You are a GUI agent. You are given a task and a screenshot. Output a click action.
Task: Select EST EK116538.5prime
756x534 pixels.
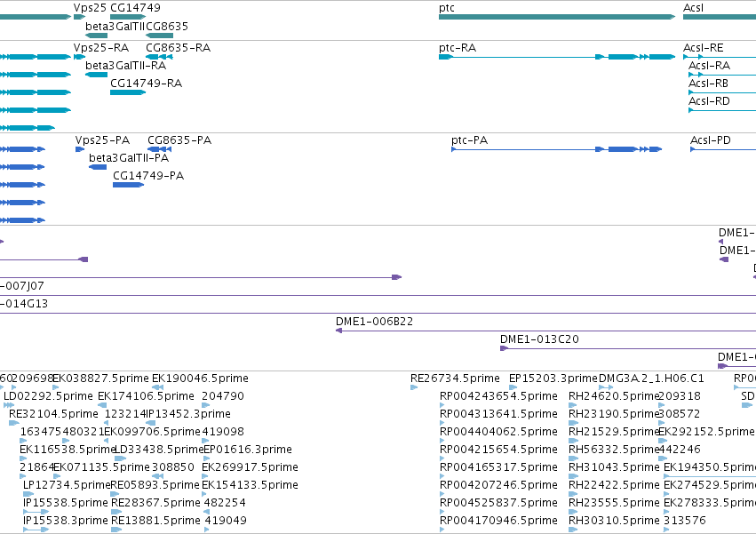point(68,450)
